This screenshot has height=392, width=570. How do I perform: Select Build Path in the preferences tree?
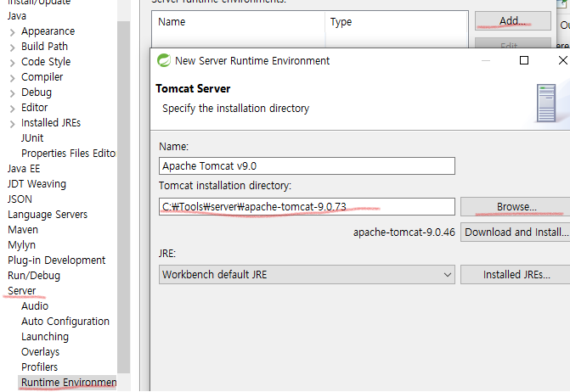(44, 47)
